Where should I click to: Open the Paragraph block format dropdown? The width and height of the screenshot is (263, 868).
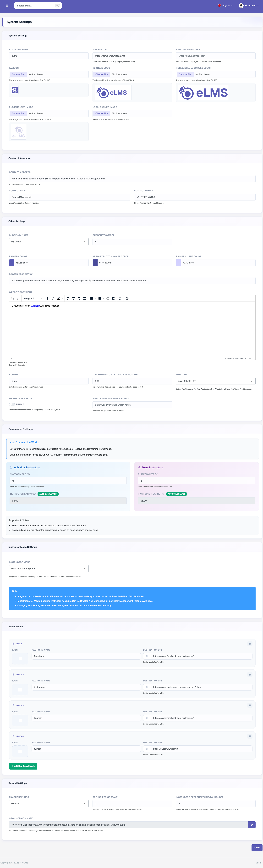click(33, 299)
